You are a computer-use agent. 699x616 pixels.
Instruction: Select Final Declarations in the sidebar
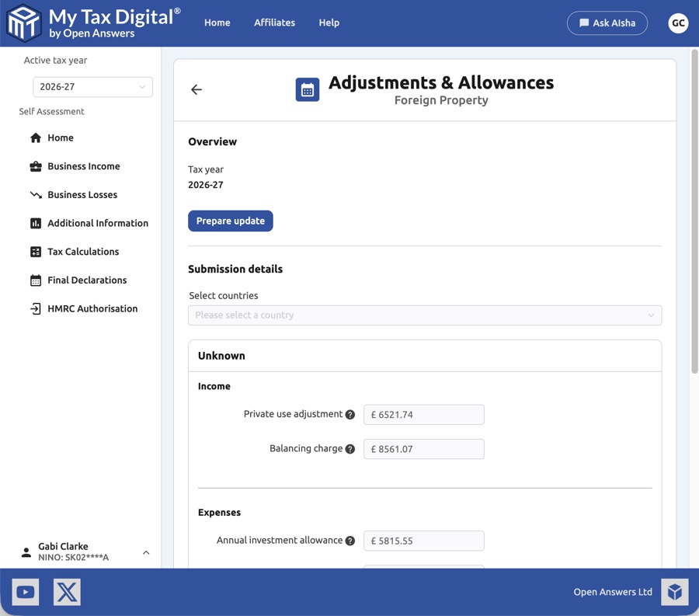coord(85,280)
